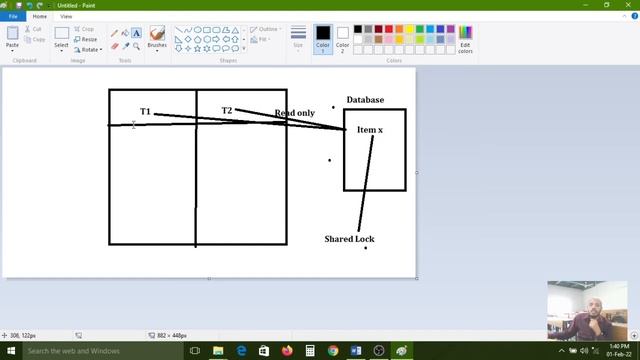Open the File menu
The height and width of the screenshot is (360, 640).
(x=13, y=16)
